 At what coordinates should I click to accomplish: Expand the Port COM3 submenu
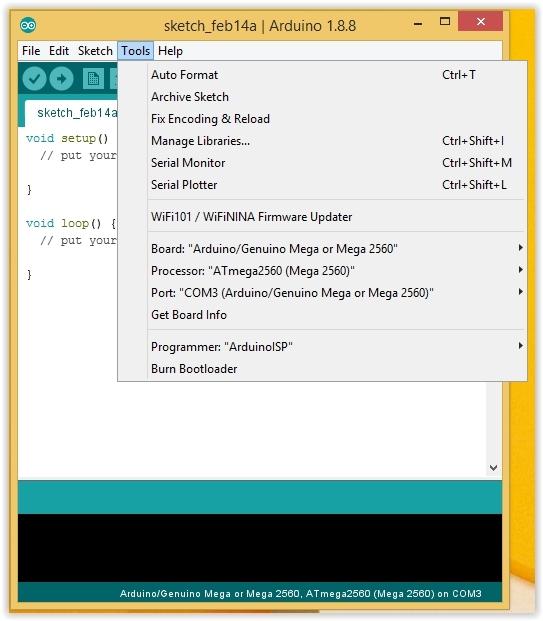[322, 293]
